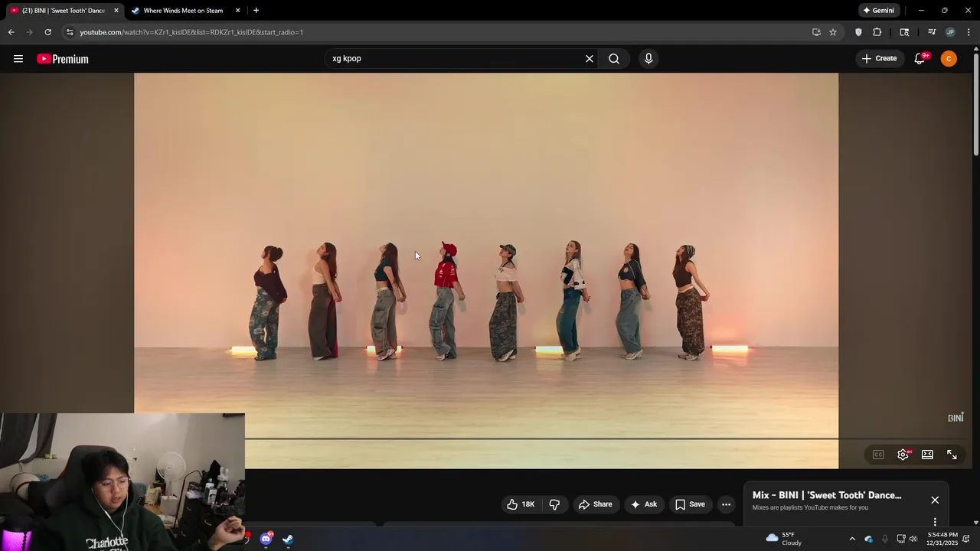Open Windows notification center bell
This screenshot has height=551, width=980.
[967, 539]
